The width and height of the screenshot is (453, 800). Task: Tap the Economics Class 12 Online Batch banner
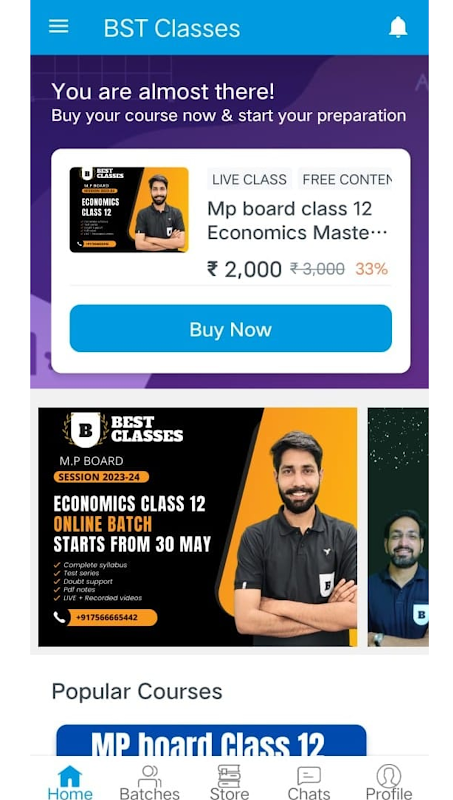click(197, 527)
